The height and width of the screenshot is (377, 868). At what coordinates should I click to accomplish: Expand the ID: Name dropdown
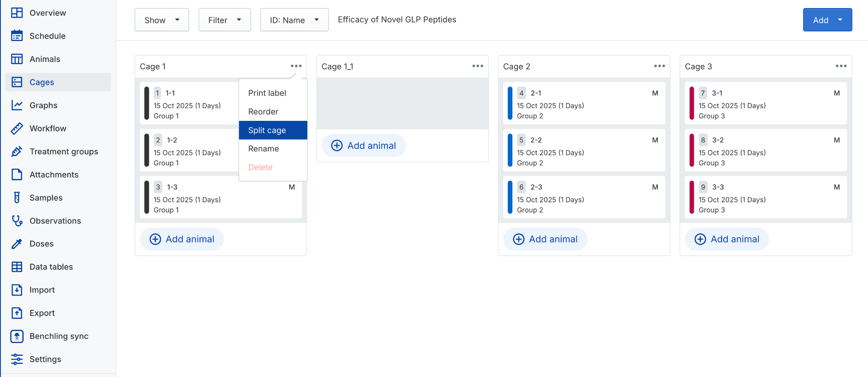point(294,20)
